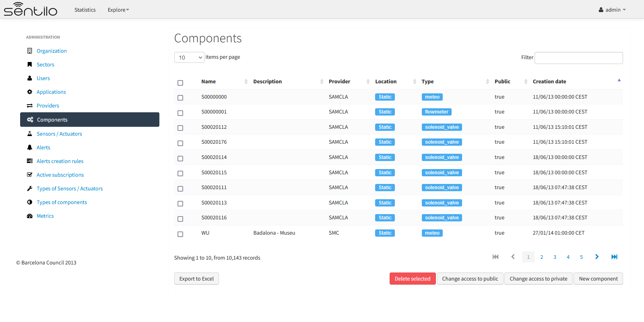Go to previous page chevron

pos(513,257)
